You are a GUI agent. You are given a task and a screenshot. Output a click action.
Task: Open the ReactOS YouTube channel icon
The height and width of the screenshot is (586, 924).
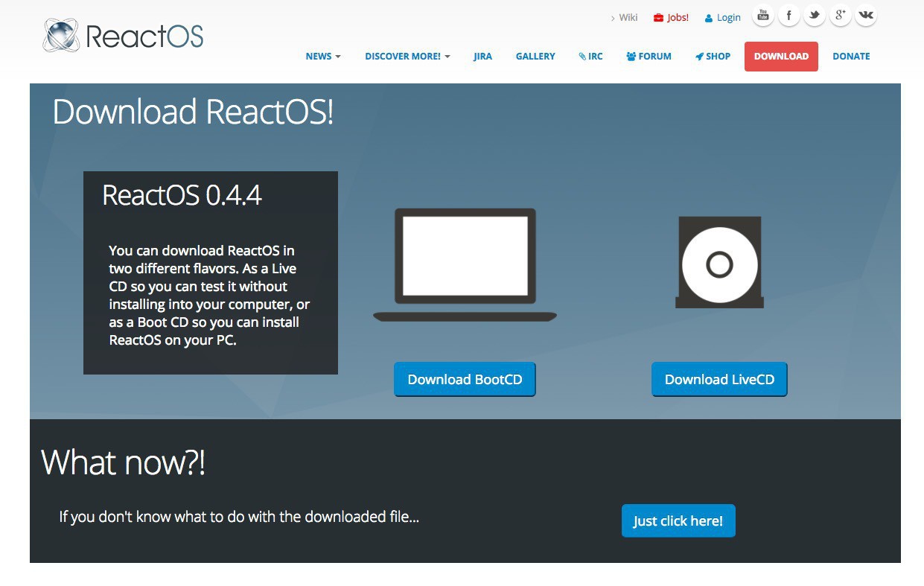(763, 15)
